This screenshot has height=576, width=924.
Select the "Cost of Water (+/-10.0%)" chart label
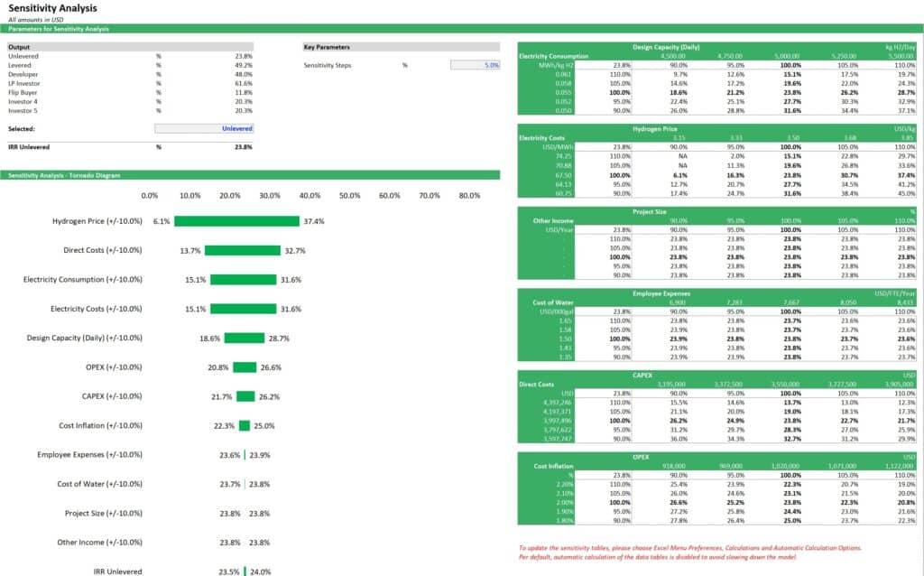tap(99, 484)
